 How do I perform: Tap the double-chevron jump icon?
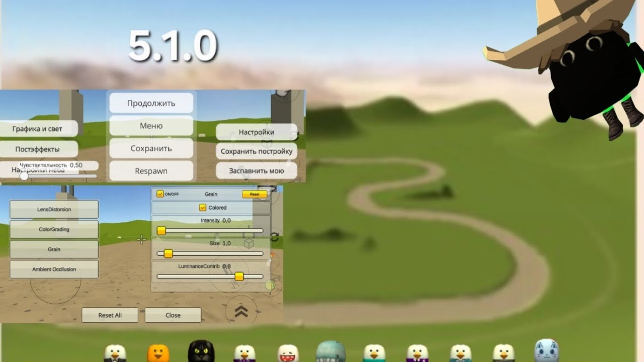pos(242,311)
